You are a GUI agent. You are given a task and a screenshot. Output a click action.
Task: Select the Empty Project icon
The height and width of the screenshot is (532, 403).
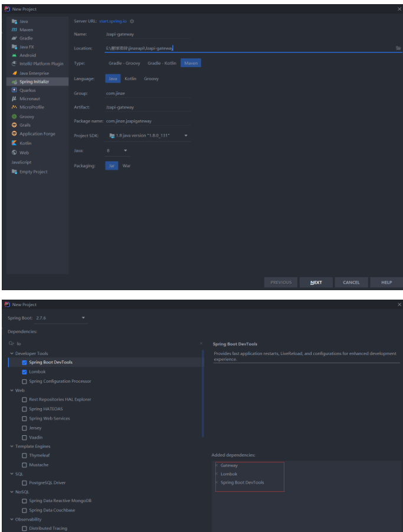14,172
